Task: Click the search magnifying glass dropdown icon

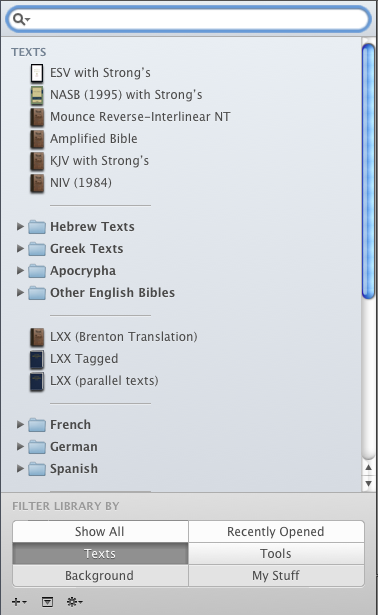Action: click(21, 19)
